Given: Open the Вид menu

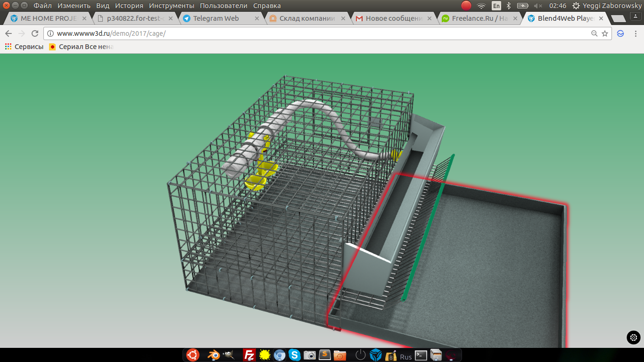Looking at the screenshot, I should [102, 6].
